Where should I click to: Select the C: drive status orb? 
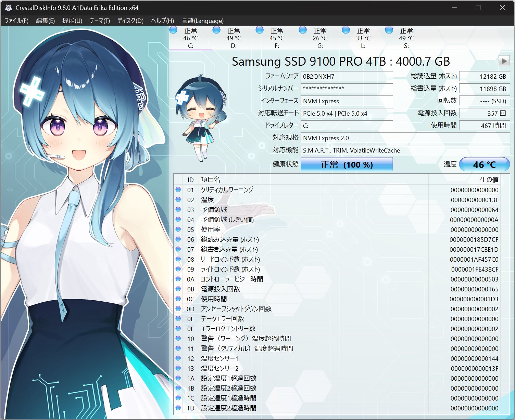tap(174, 30)
